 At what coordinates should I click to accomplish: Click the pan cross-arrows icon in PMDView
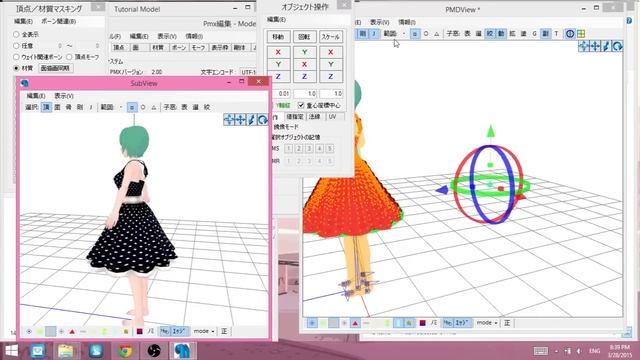(x=596, y=46)
